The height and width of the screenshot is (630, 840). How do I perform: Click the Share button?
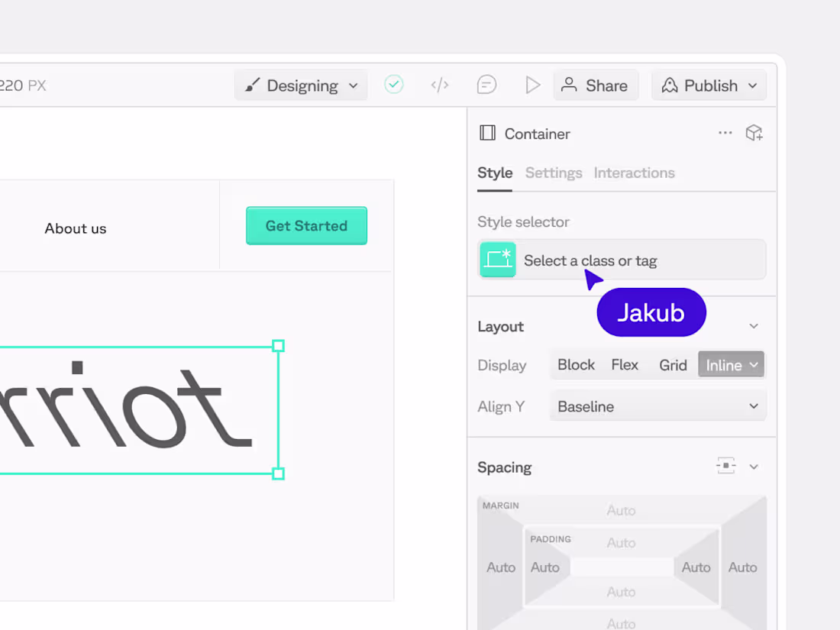click(x=596, y=86)
